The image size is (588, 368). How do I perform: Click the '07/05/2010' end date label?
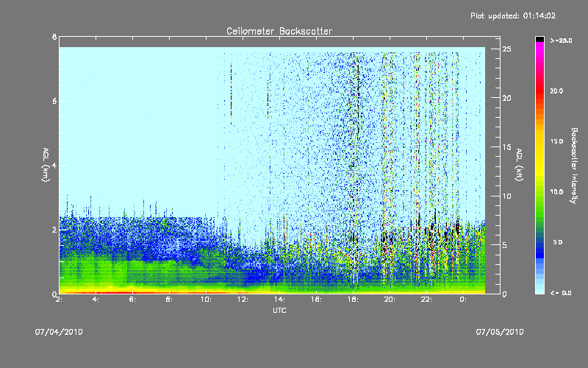click(500, 332)
